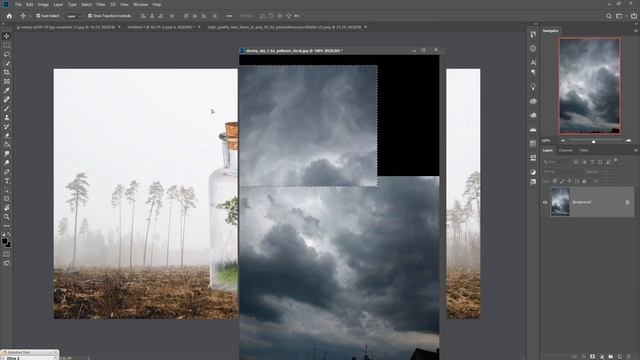This screenshot has height=360, width=640.
Task: Click the Home button in options bar
Action: 9,16
